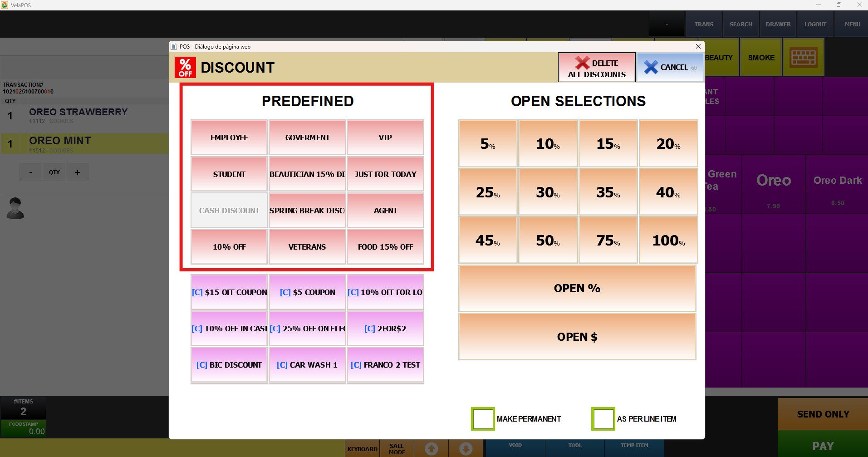Viewport: 868px width, 457px height.
Task: Click the red percent OFF discount icon
Action: coord(185,68)
